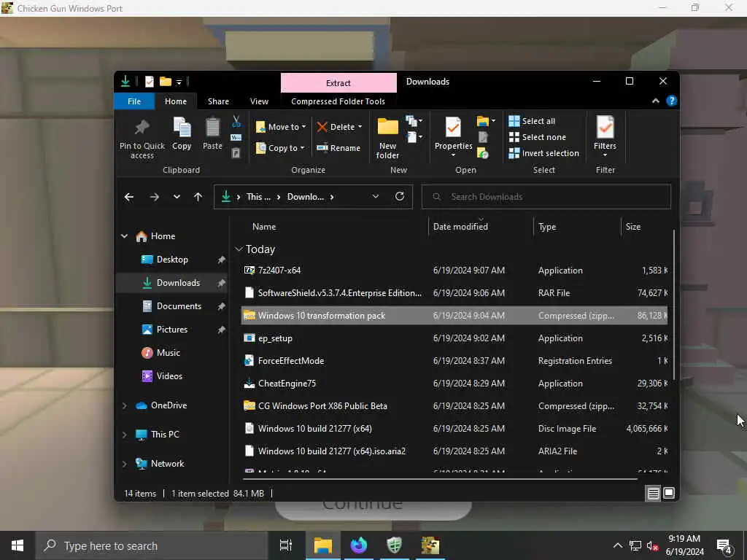Switch to Large icons view in status bar
Image resolution: width=747 pixels, height=560 pixels.
(x=669, y=493)
